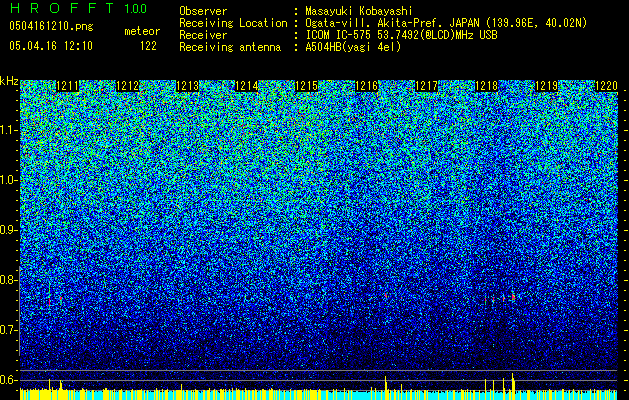Click the meteor label
629x400 pixels.
(x=142, y=31)
